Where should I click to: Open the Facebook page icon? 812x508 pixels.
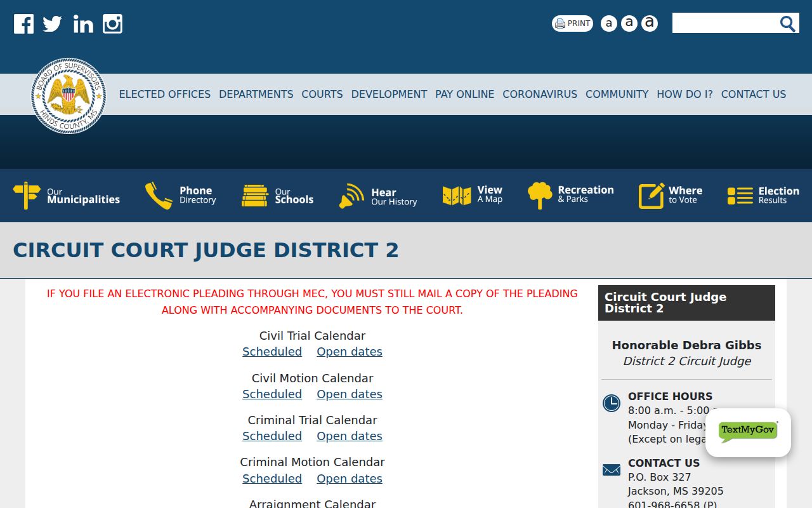pos(23,24)
